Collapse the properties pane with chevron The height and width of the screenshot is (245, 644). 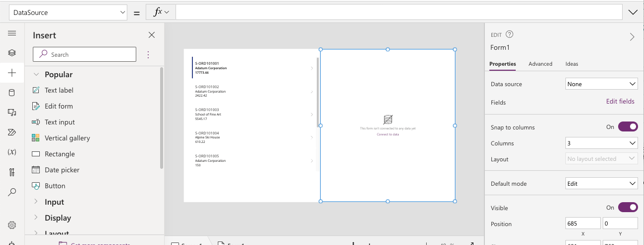(x=632, y=37)
